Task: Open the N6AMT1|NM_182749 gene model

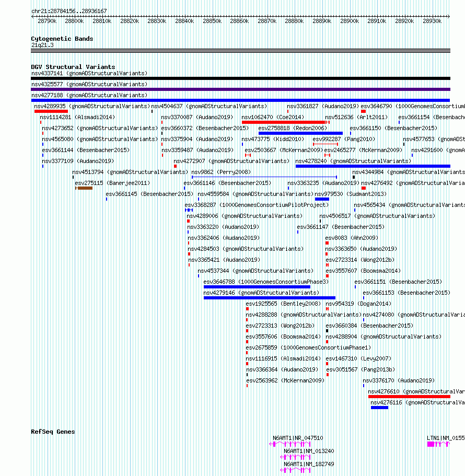Action: point(295,470)
